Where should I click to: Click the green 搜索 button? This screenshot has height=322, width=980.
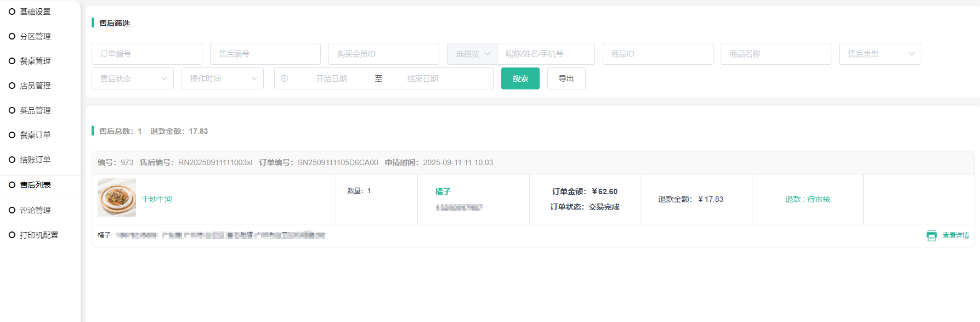click(x=520, y=78)
